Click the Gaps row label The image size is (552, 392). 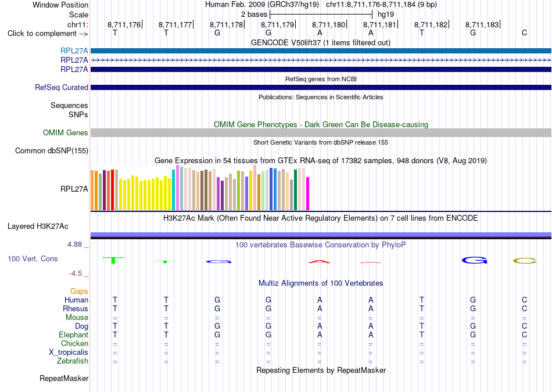79,291
